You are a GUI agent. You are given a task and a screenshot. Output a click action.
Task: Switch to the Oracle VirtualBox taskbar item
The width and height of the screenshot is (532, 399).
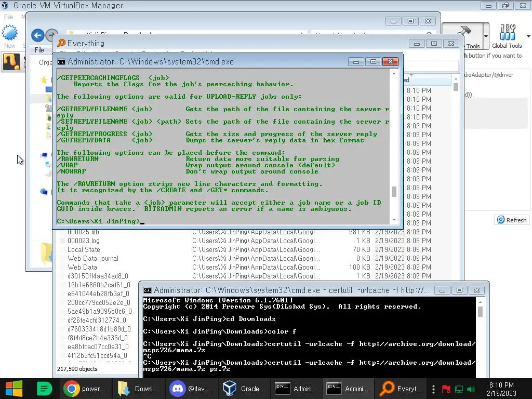click(x=243, y=389)
